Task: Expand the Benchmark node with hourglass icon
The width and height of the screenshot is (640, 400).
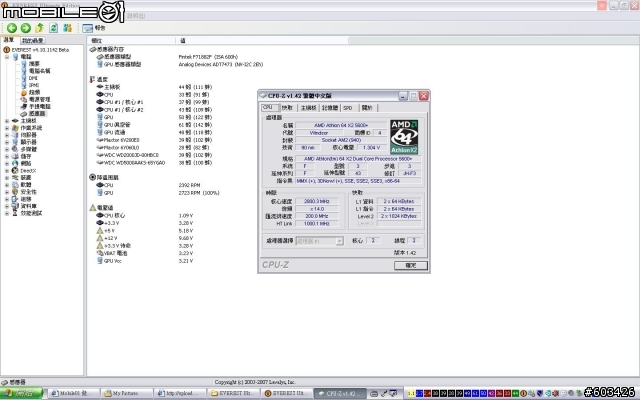Action: coord(7,213)
